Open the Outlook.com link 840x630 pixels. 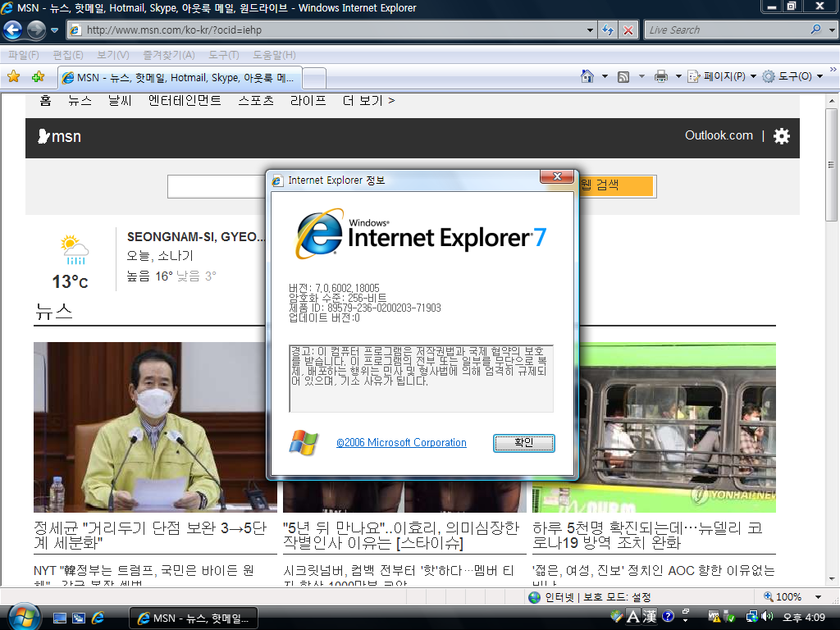[x=719, y=135]
